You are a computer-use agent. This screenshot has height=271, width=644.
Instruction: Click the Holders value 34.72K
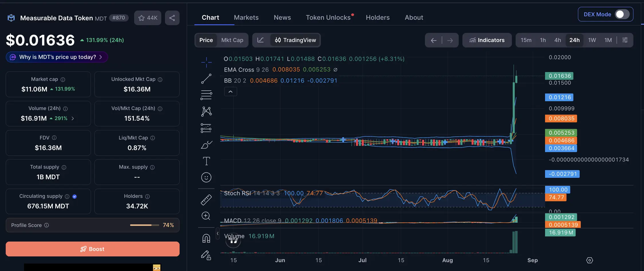pos(137,206)
